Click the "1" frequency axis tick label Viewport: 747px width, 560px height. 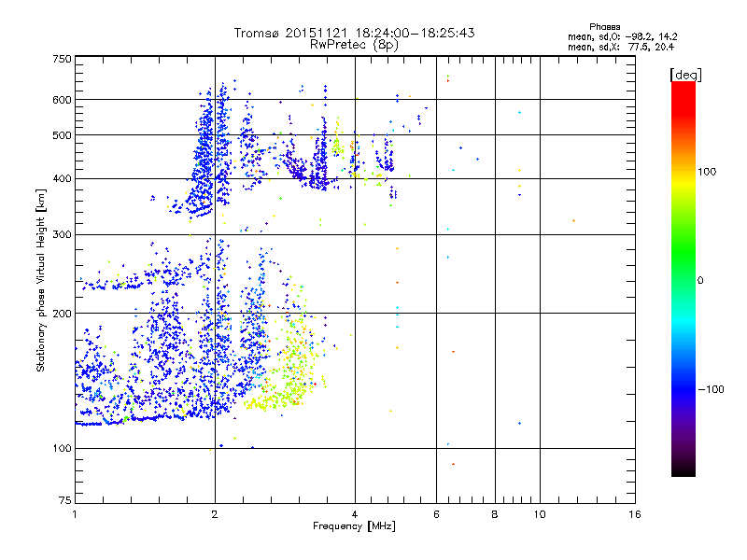[75, 514]
